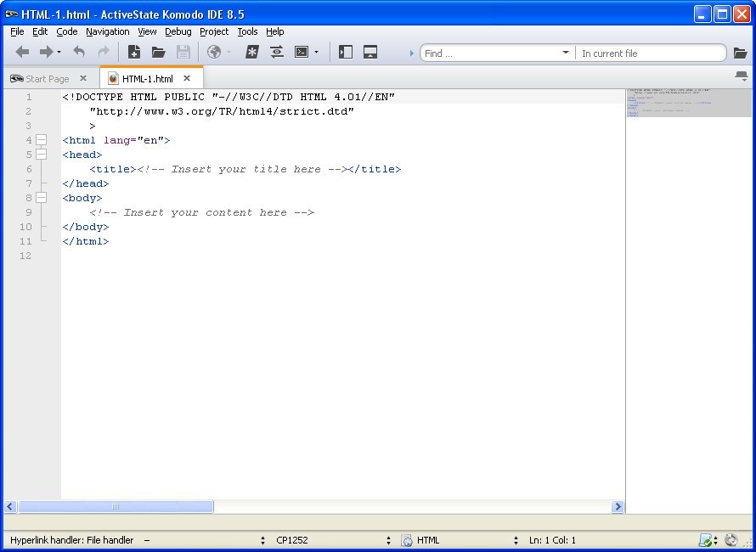Close the Start Page tab
The image size is (756, 552).
(83, 78)
